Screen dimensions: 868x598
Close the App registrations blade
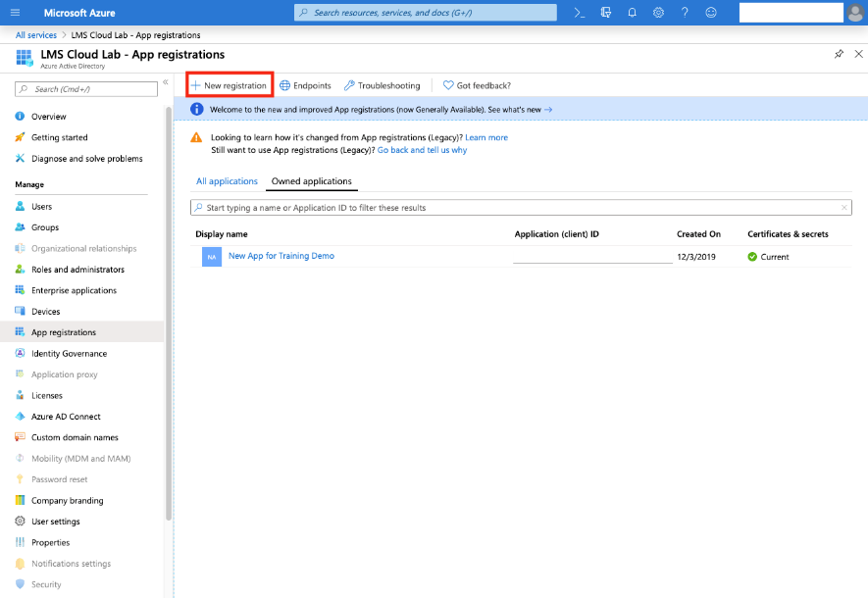[858, 54]
